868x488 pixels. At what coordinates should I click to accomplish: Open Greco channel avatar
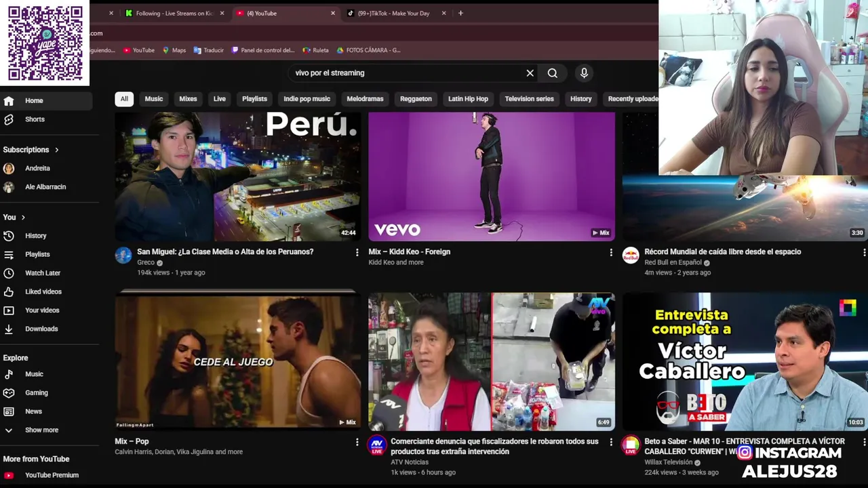click(123, 256)
